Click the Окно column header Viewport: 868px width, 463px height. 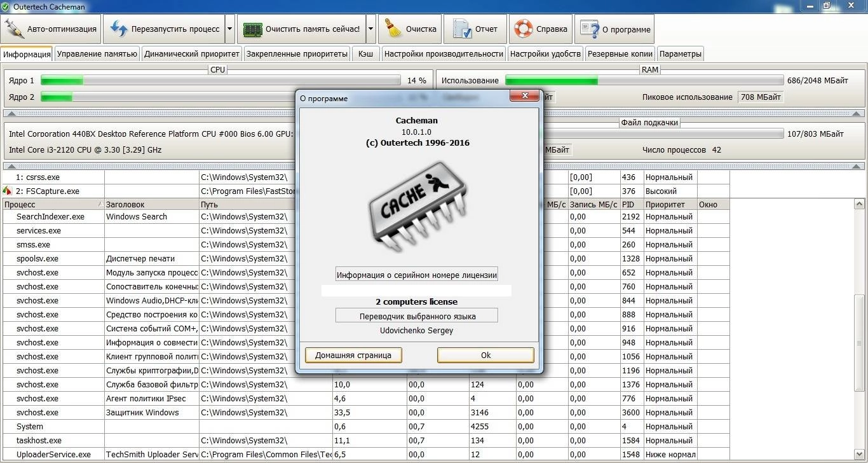713,205
